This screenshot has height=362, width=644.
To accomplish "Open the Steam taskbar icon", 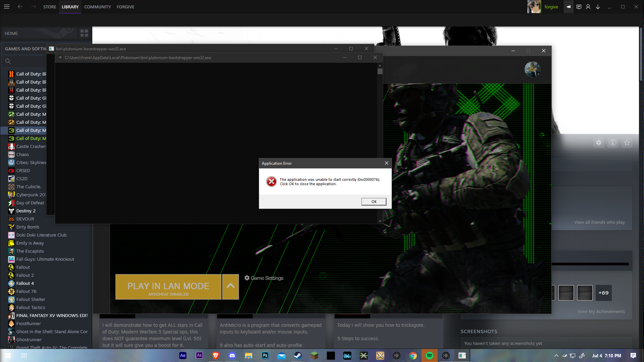I will coord(298,356).
